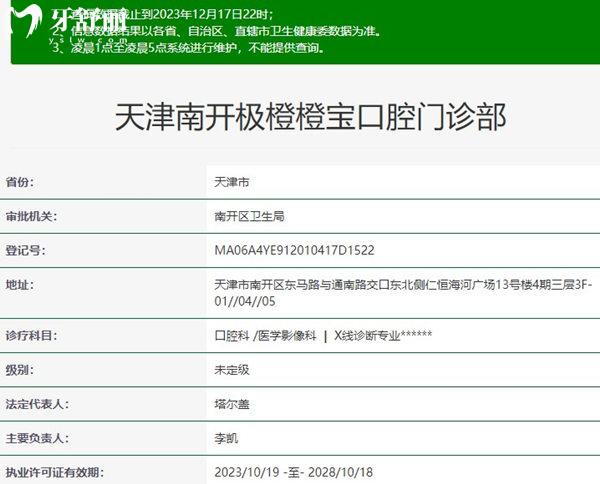Click notice line about 2023年12月17日22时
This screenshot has height=484, width=600.
pyautogui.click(x=163, y=15)
